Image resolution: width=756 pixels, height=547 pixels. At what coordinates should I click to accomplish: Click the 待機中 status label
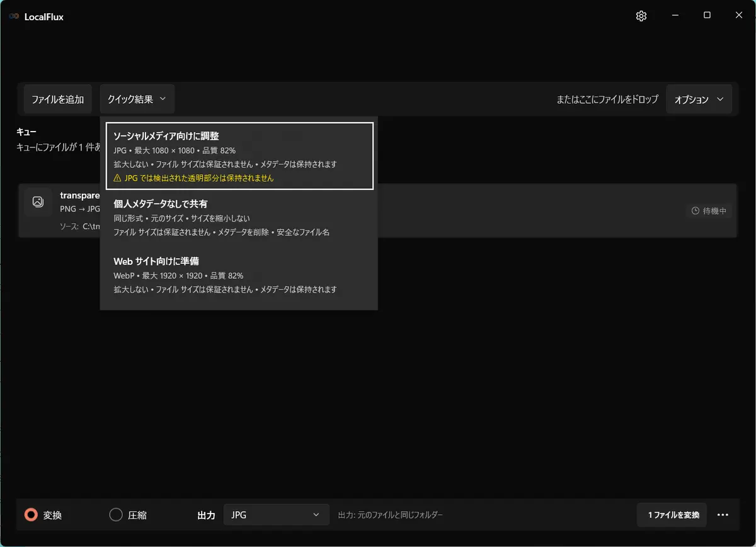[715, 211]
